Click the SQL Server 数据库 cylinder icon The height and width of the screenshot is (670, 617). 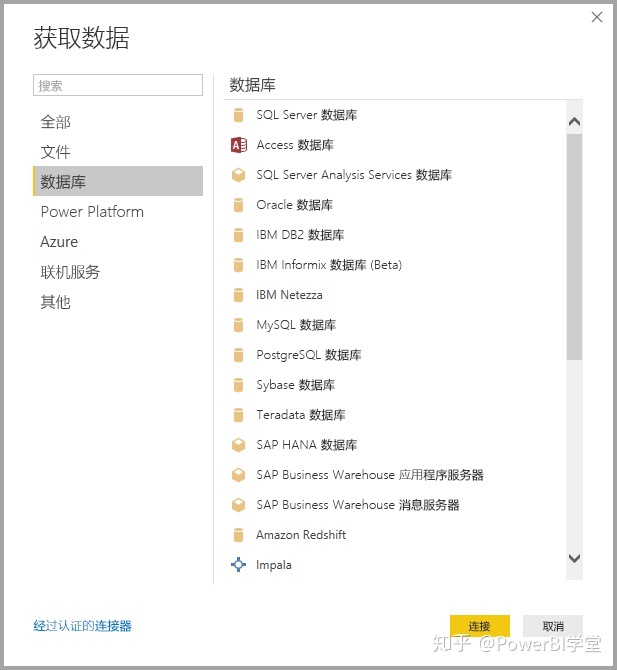click(x=238, y=115)
